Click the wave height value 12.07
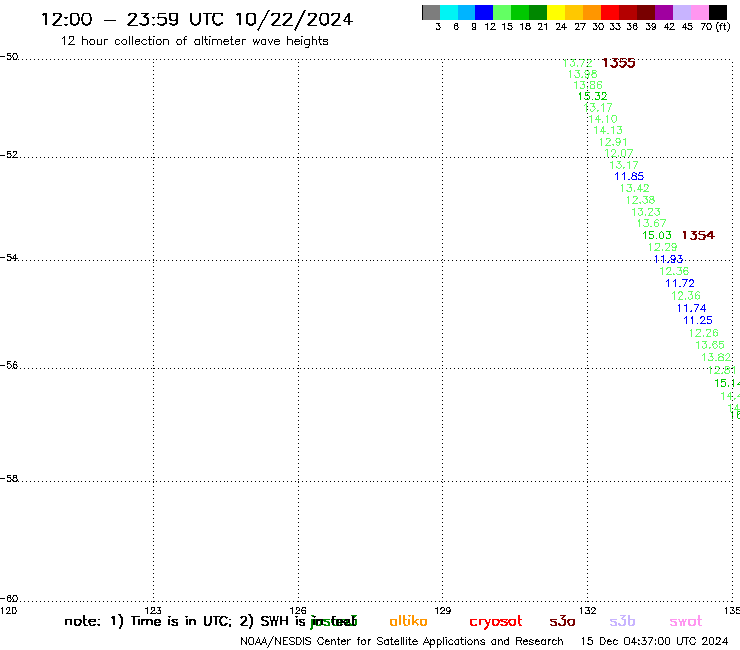The height and width of the screenshot is (650, 740). [x=619, y=153]
